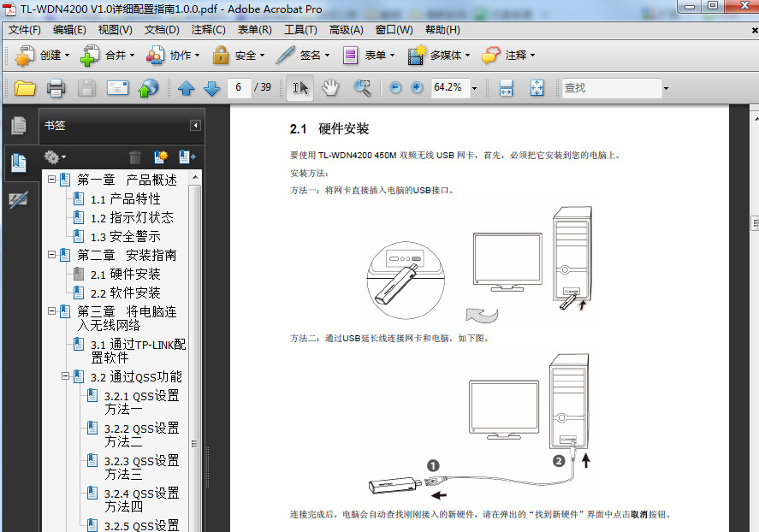759x532 pixels.
Task: Activate the Select tool
Action: [x=299, y=87]
